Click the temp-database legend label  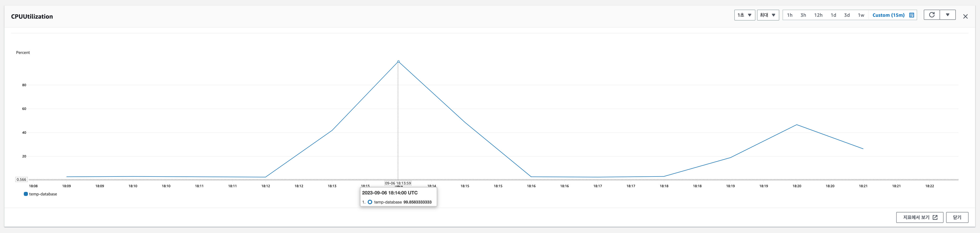point(43,194)
